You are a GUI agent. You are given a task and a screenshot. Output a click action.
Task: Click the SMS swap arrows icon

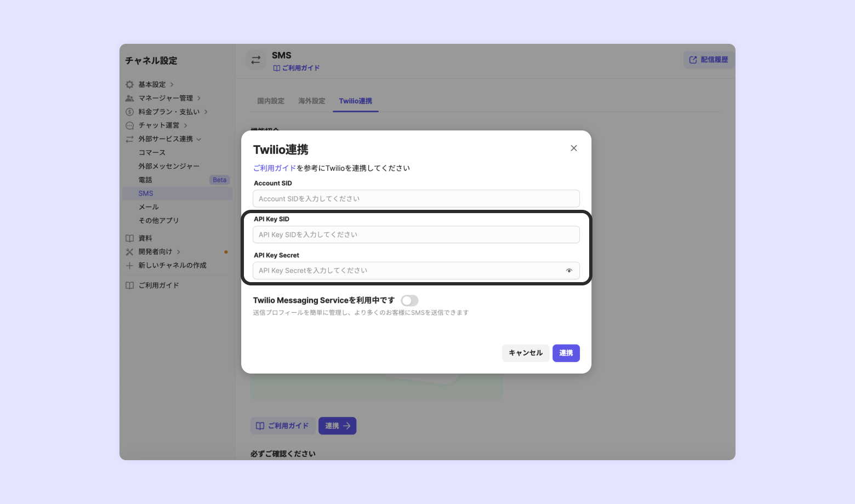[x=255, y=60]
